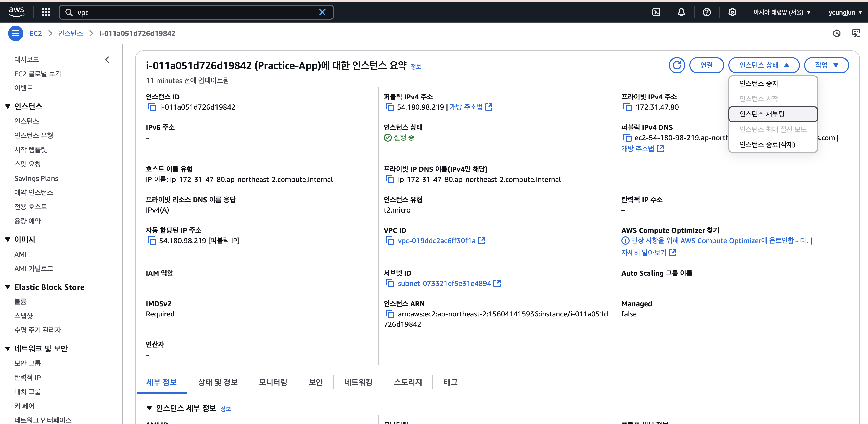Open the vpc-019ddc2ac6ff30f1a link

pos(436,241)
